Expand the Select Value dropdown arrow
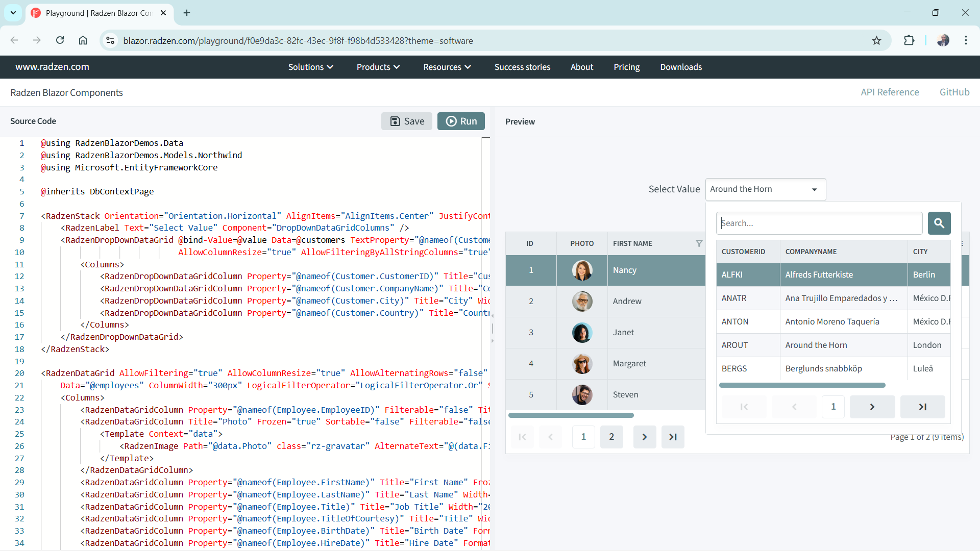This screenshot has height=551, width=980. (x=815, y=189)
